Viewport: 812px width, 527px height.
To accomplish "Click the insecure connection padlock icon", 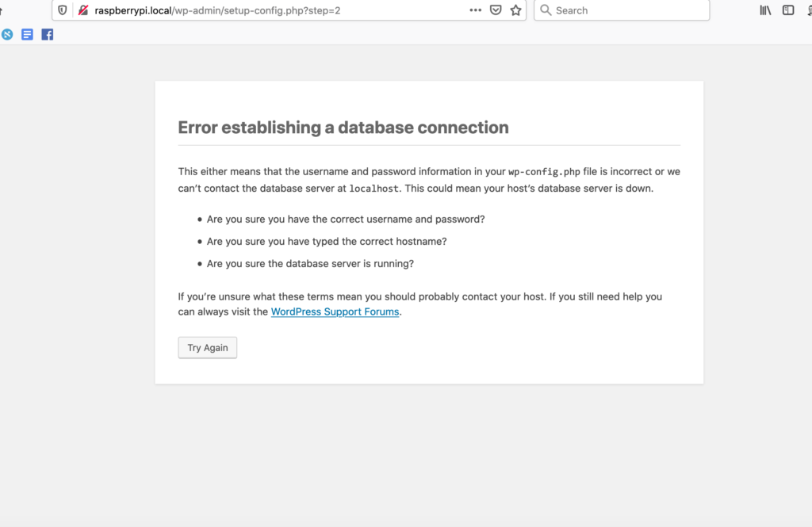I will (x=82, y=10).
